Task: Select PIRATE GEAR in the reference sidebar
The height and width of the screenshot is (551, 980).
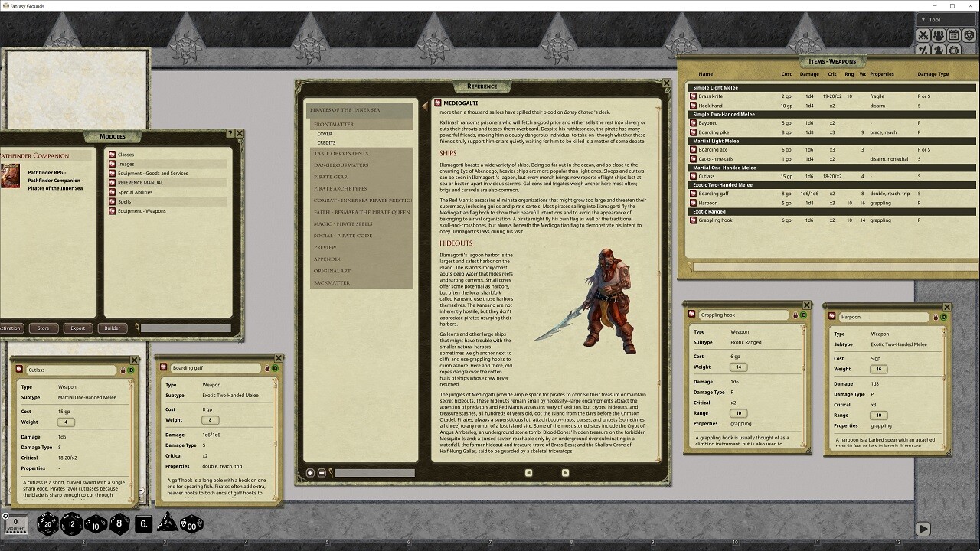Action: [x=332, y=177]
